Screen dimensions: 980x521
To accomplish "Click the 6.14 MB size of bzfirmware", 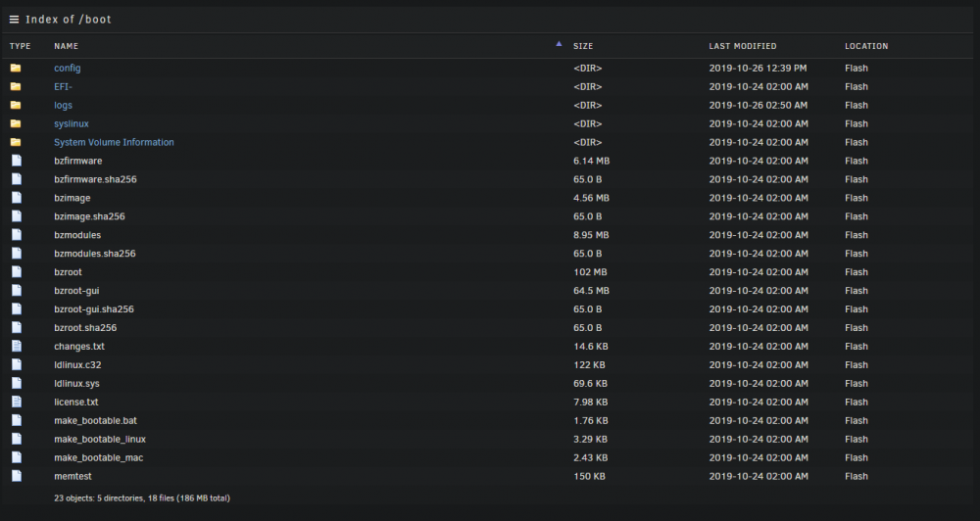I will pos(591,161).
